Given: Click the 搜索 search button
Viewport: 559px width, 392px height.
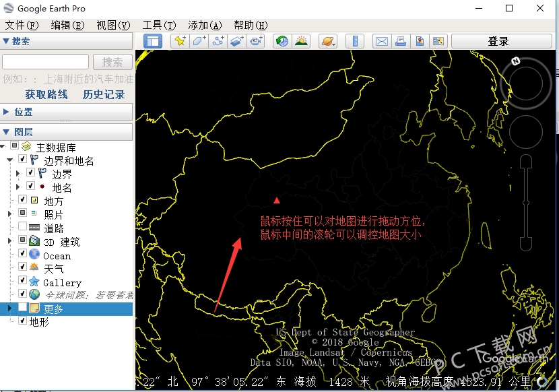Looking at the screenshot, I should click(112, 62).
